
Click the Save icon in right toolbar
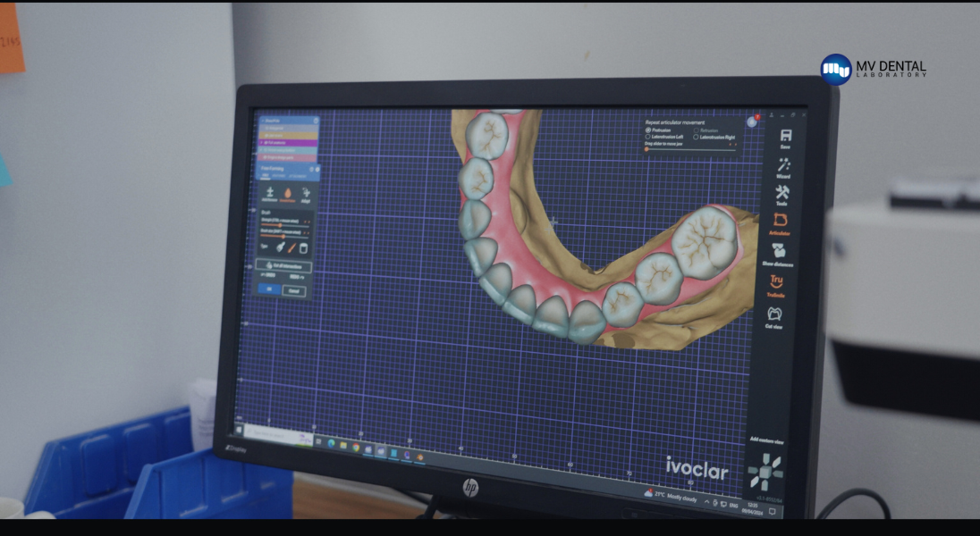786,136
